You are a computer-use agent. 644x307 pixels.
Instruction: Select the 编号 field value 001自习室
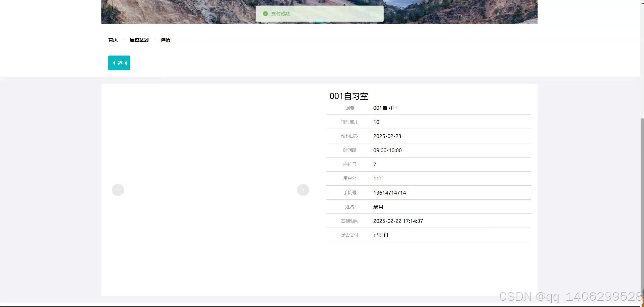coord(385,108)
